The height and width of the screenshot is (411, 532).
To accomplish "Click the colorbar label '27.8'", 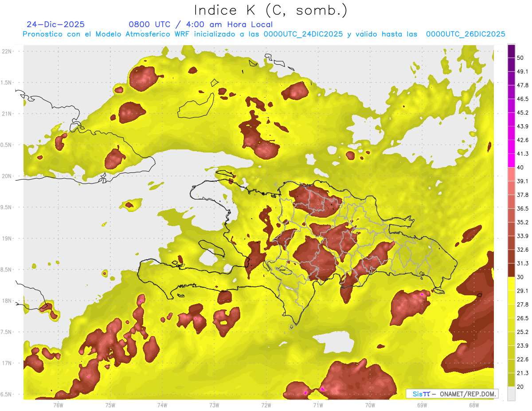I will pyautogui.click(x=523, y=305).
